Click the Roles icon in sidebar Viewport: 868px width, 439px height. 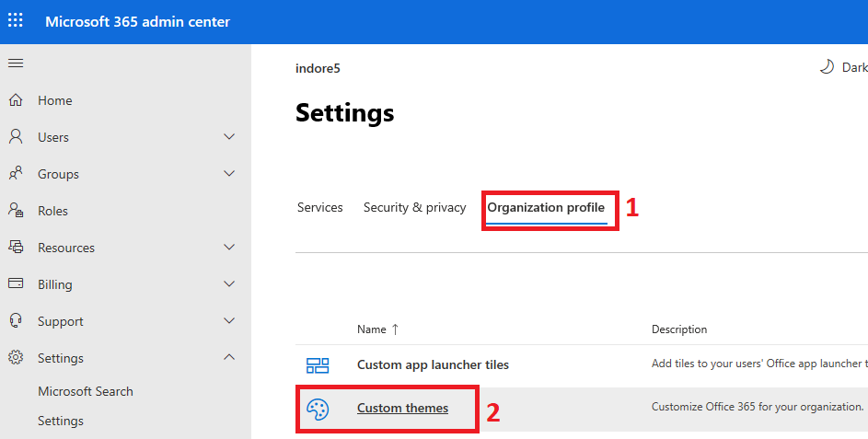click(16, 211)
